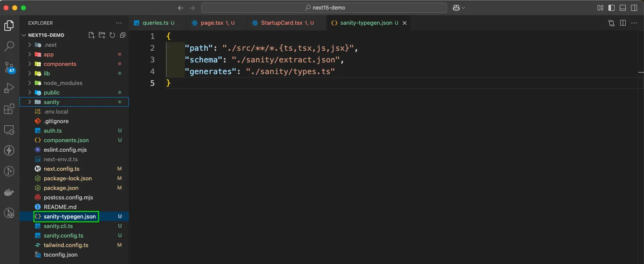Open auth.ts in Explorer
This screenshot has height=264, width=644.
(x=74, y=130)
